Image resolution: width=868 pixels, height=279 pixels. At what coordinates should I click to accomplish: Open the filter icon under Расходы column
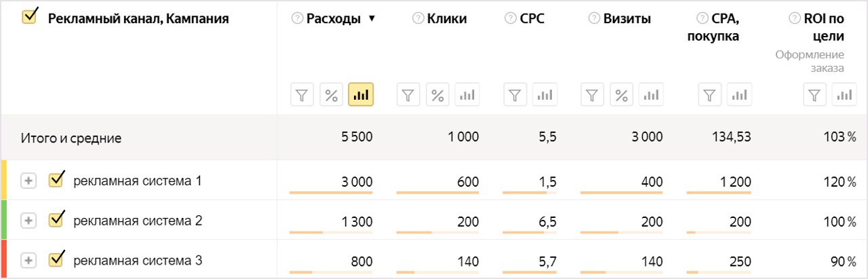tap(303, 95)
